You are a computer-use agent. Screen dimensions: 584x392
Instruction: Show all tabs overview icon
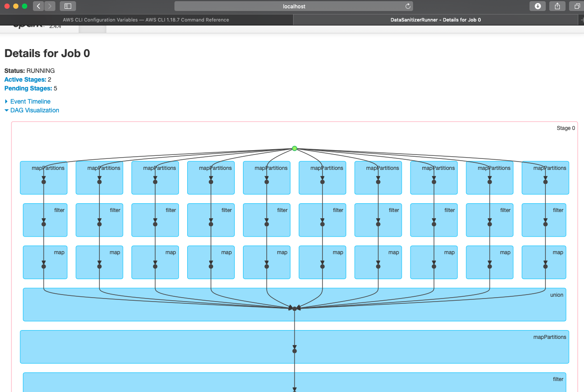coord(577,6)
